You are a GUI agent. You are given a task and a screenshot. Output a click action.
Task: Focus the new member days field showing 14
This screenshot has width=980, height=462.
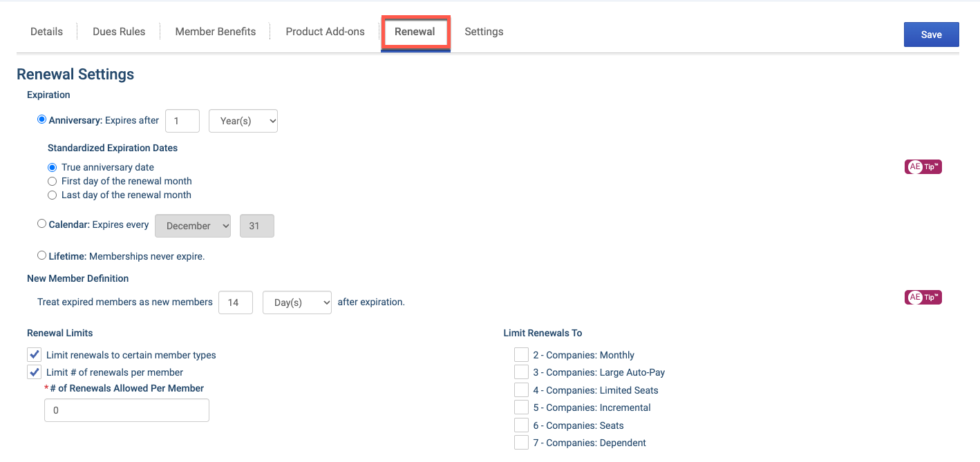[x=236, y=302]
